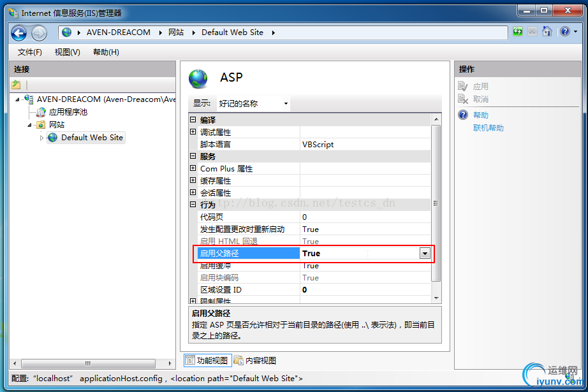Select 应用程序池 tree node
Screen dimensions: 588x392
point(68,112)
